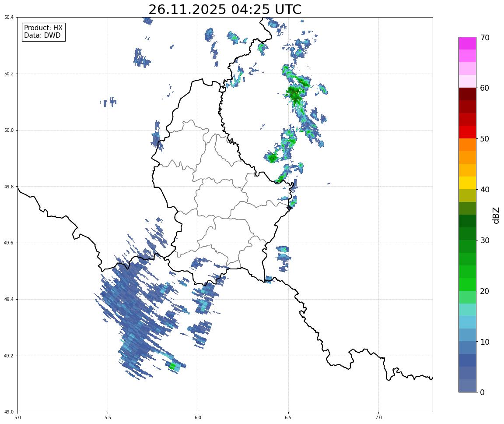The width and height of the screenshot is (504, 424).
Task: Select the colorbar tick label 70
Action: pos(485,38)
